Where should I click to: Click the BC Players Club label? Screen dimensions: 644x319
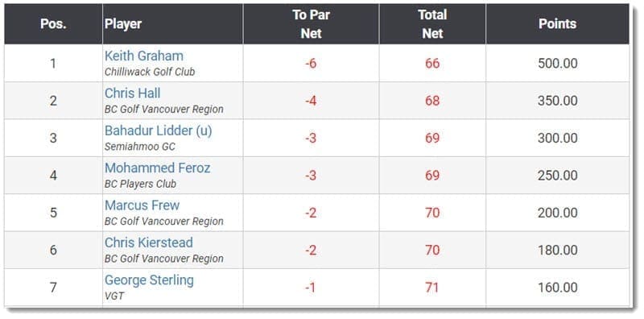point(140,184)
